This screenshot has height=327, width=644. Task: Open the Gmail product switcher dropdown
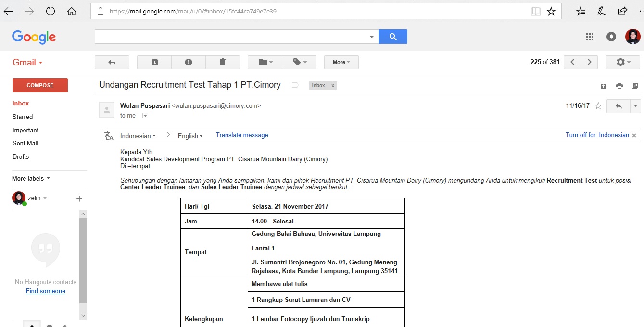[27, 62]
